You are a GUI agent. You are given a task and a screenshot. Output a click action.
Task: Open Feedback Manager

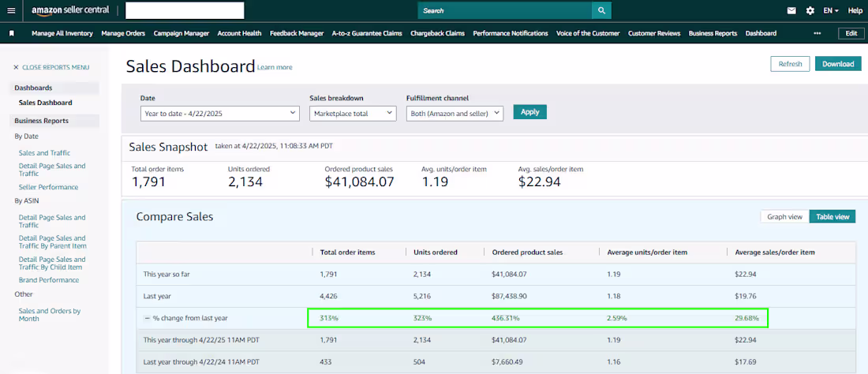click(x=297, y=33)
